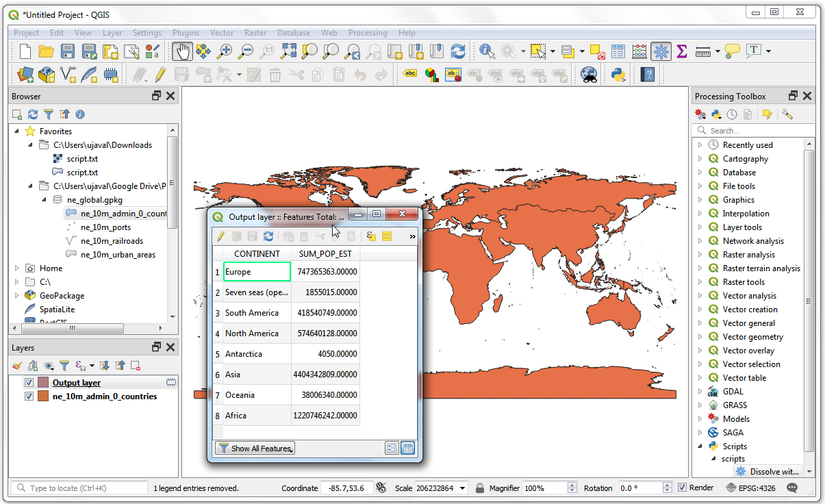Open the Processing Toolbox gear icon
This screenshot has height=504, width=825.
click(660, 51)
